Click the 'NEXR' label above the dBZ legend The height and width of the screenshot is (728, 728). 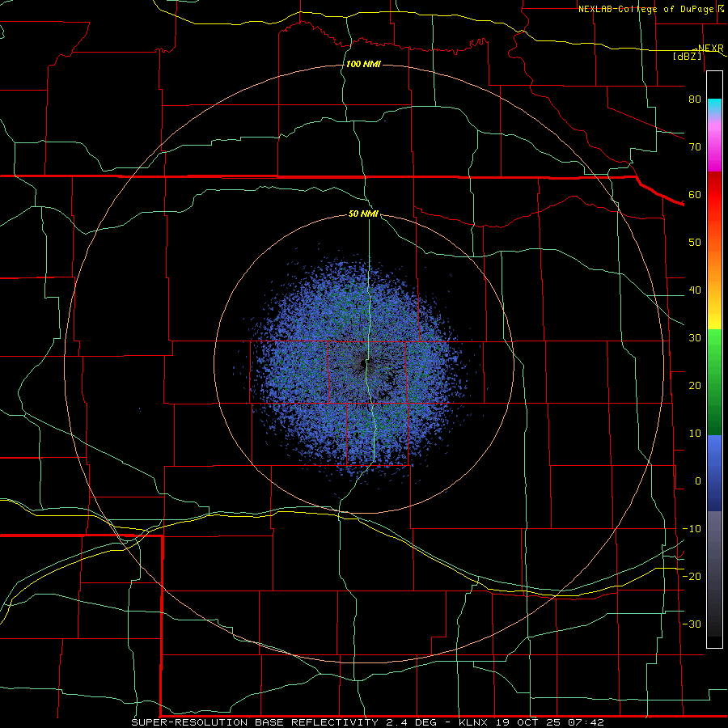click(x=711, y=49)
